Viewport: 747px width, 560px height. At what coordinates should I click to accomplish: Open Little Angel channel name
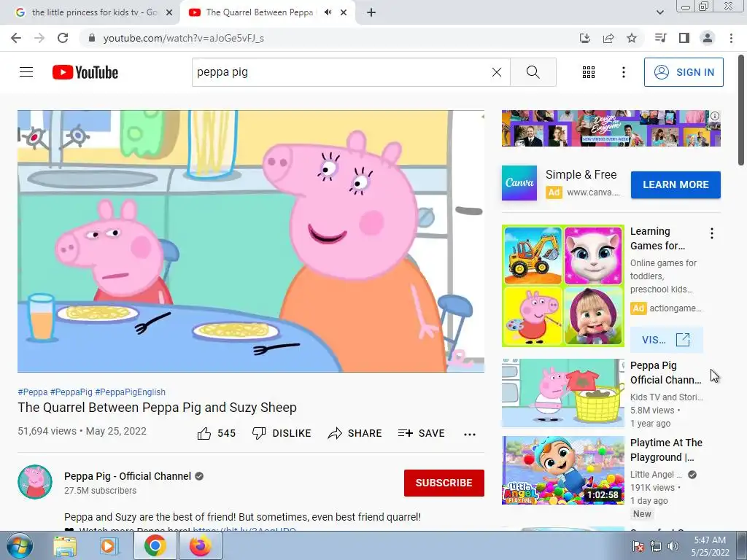[656, 474]
